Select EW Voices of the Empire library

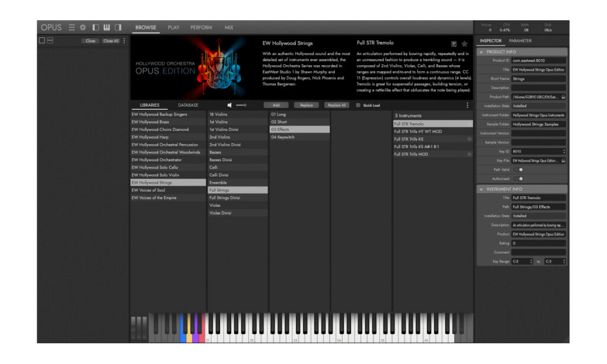coord(168,198)
